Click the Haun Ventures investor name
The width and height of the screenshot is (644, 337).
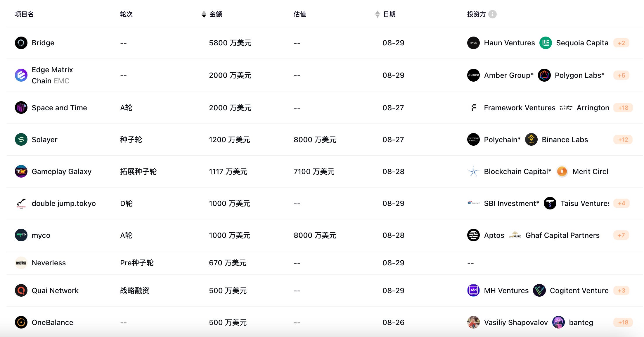509,43
